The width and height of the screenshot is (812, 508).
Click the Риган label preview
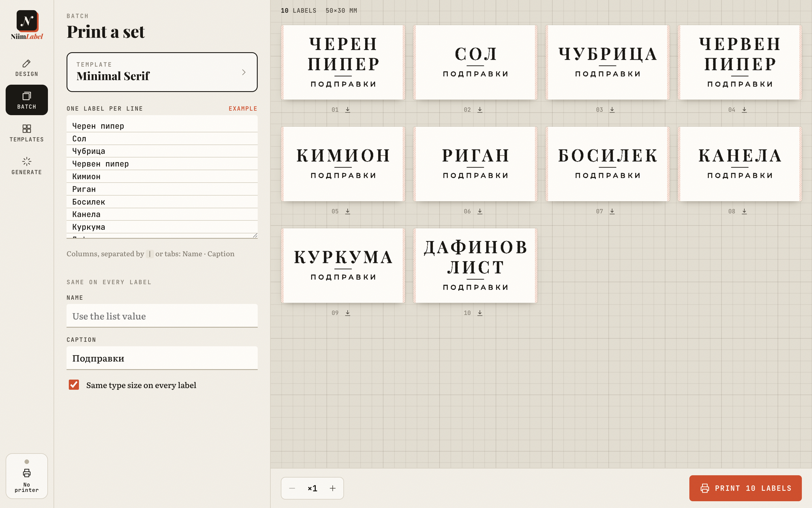(x=475, y=164)
